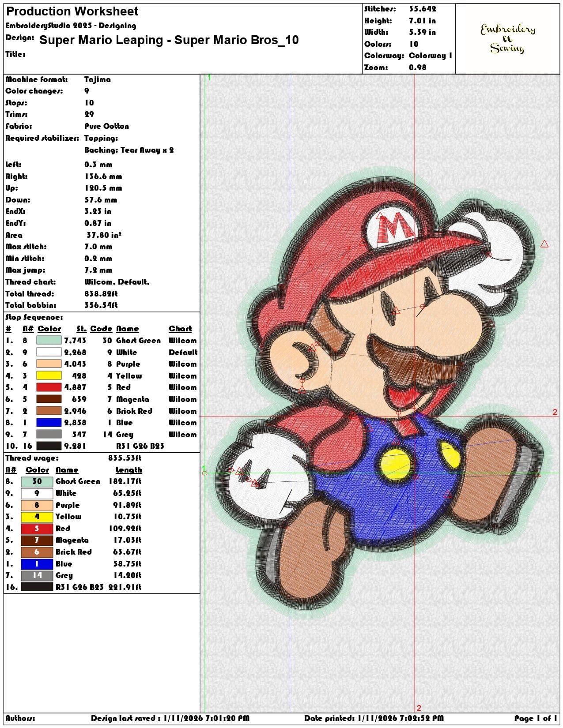Click the Machine format value Tajima

[x=98, y=79]
